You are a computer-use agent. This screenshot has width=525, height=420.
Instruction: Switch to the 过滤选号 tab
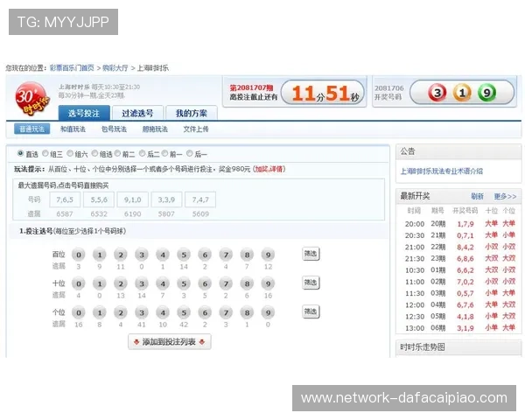137,113
